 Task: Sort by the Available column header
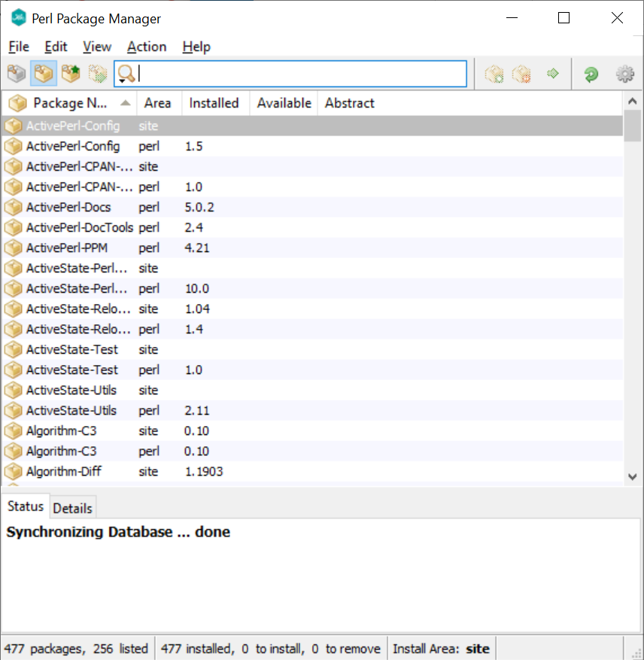(284, 103)
